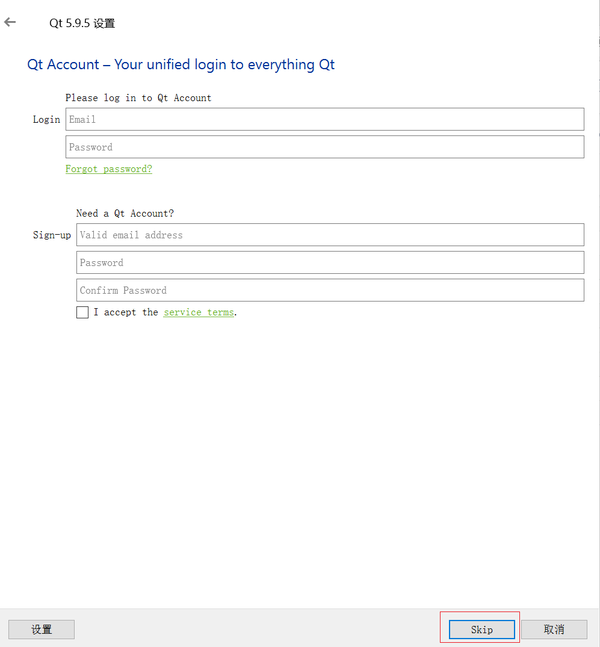Click the Please log in to Qt Account text
The height and width of the screenshot is (647, 600).
(x=138, y=98)
